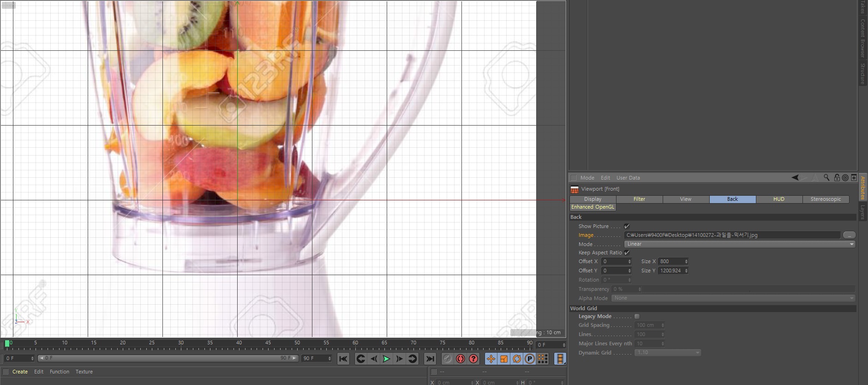Enable Legacy Mode under World Grid
The height and width of the screenshot is (385, 868).
tap(637, 316)
